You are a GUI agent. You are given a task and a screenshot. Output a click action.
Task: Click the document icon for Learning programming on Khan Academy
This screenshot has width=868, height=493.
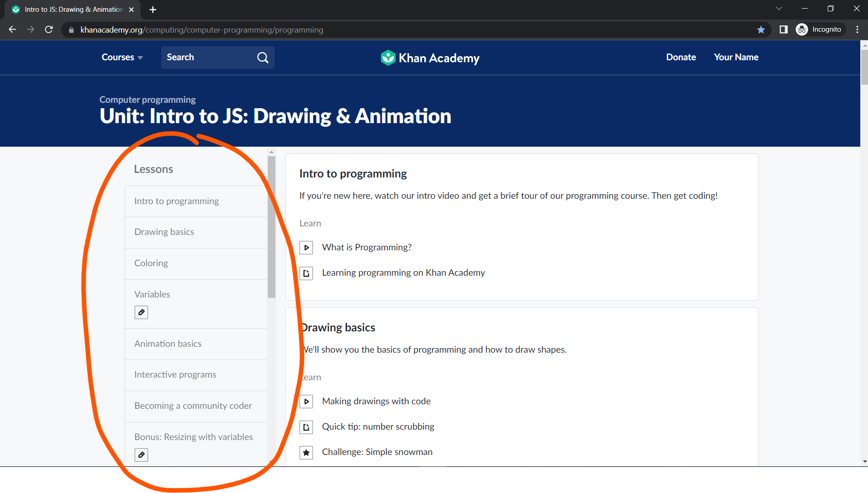pyautogui.click(x=306, y=273)
